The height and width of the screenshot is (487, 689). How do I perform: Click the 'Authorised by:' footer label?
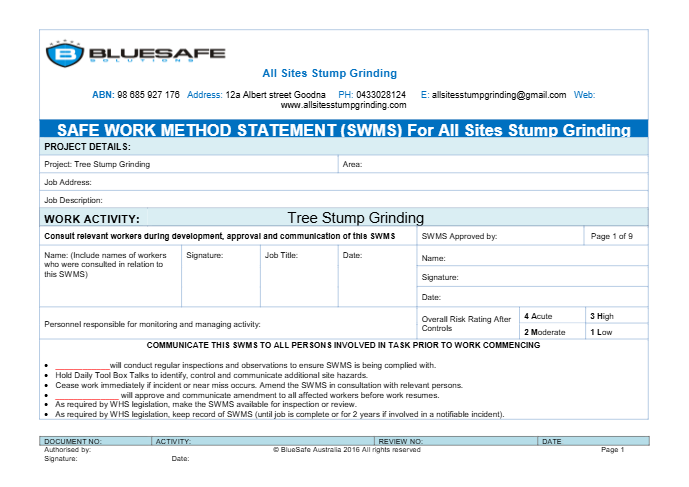click(67, 450)
